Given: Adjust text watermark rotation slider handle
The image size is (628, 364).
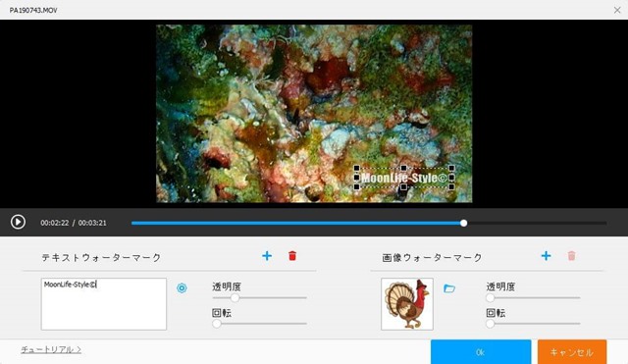Looking at the screenshot, I should coord(217,324).
